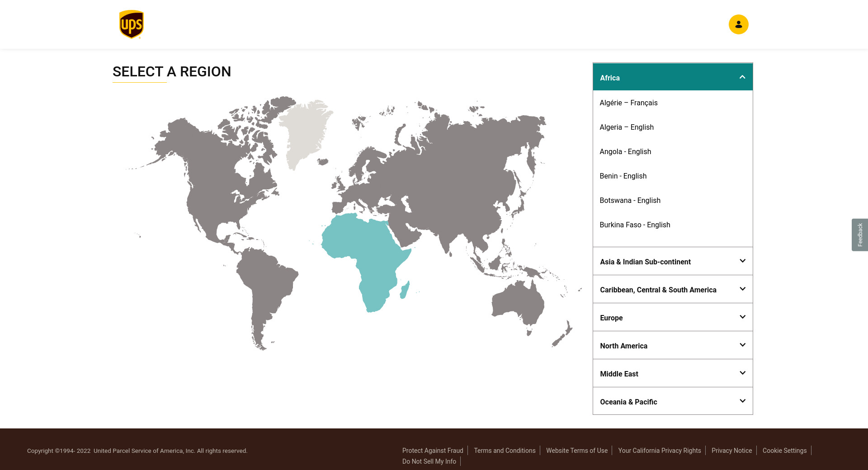This screenshot has height=470, width=868.
Task: Expand the Europe region chevron
Action: coord(742,317)
